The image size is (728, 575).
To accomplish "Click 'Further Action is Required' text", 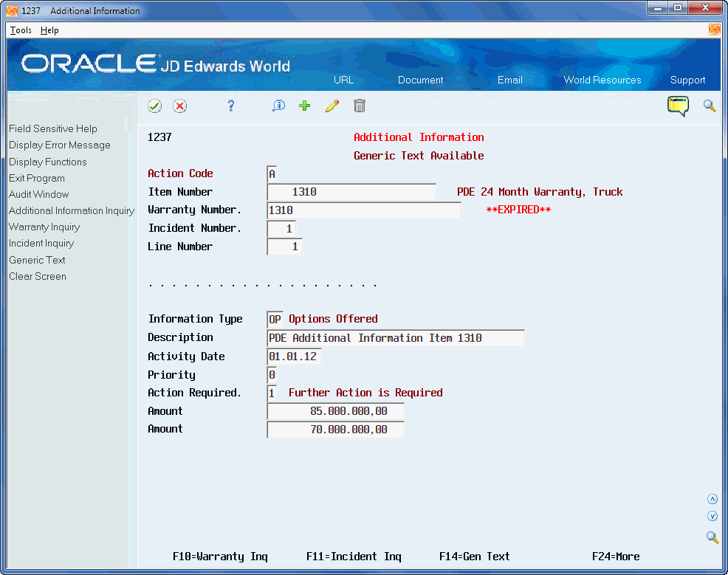I will pos(365,393).
